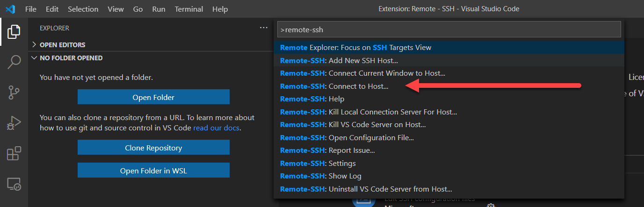Click the Clone Repository button

(x=153, y=148)
